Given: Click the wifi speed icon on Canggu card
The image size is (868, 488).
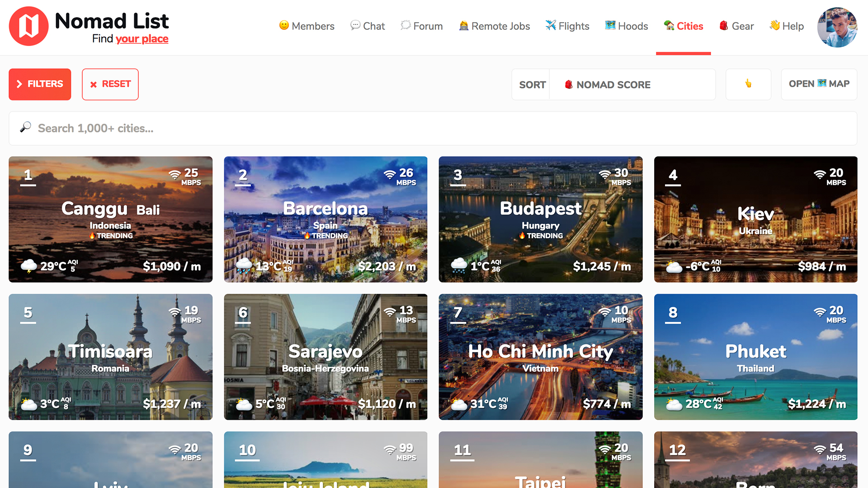Looking at the screenshot, I should (175, 174).
